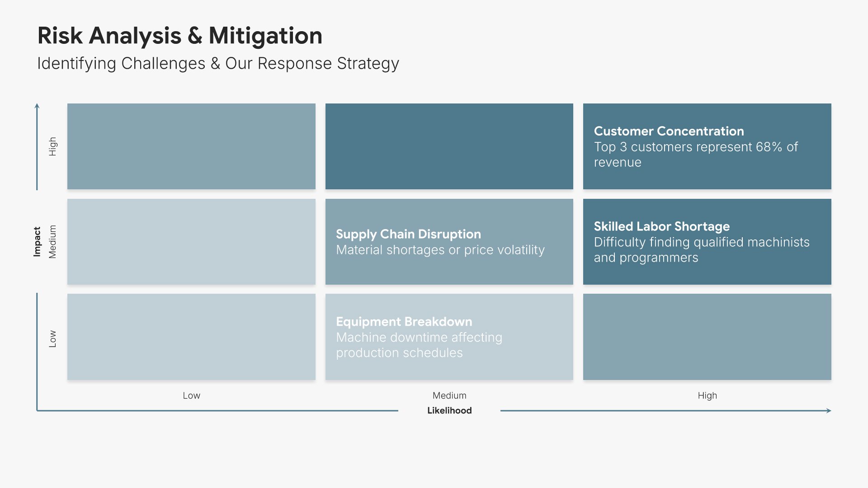
Task: Click the Impact axis label
Action: pyautogui.click(x=37, y=242)
